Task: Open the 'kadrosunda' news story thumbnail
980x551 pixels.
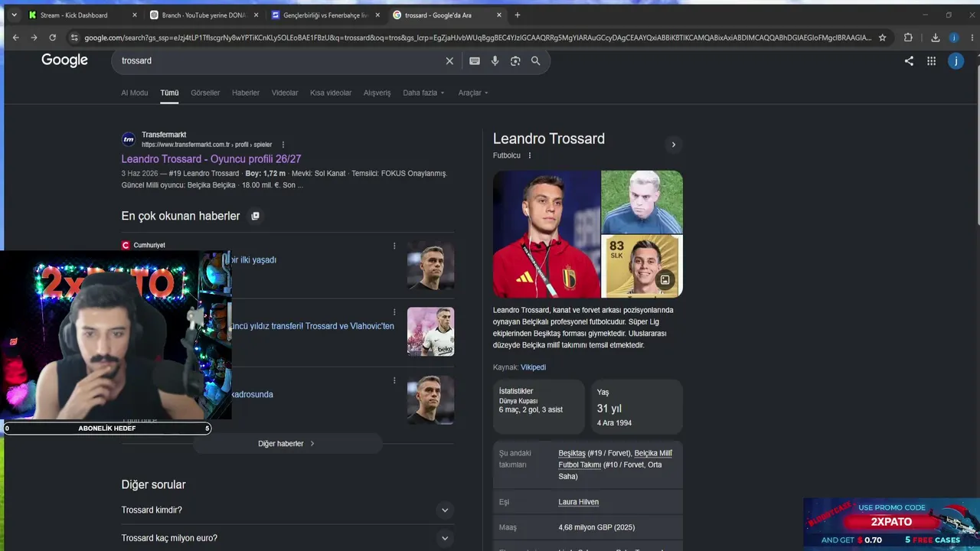Action: pos(430,399)
